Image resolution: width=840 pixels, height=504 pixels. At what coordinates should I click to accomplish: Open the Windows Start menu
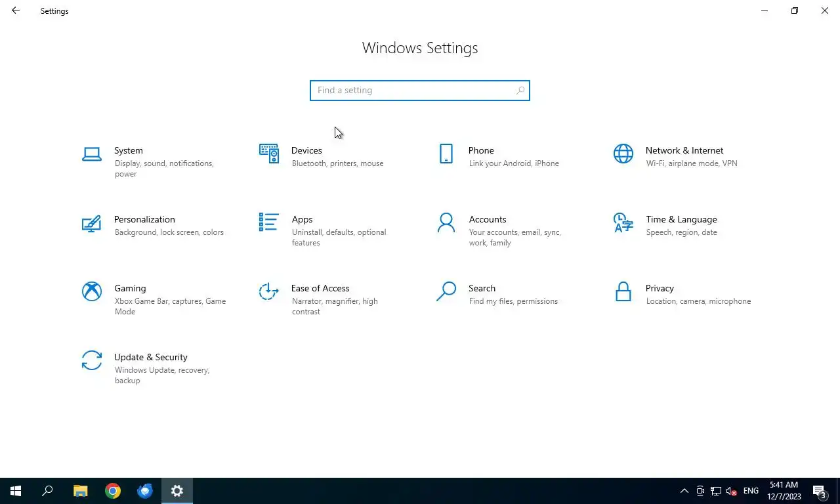pyautogui.click(x=16, y=491)
